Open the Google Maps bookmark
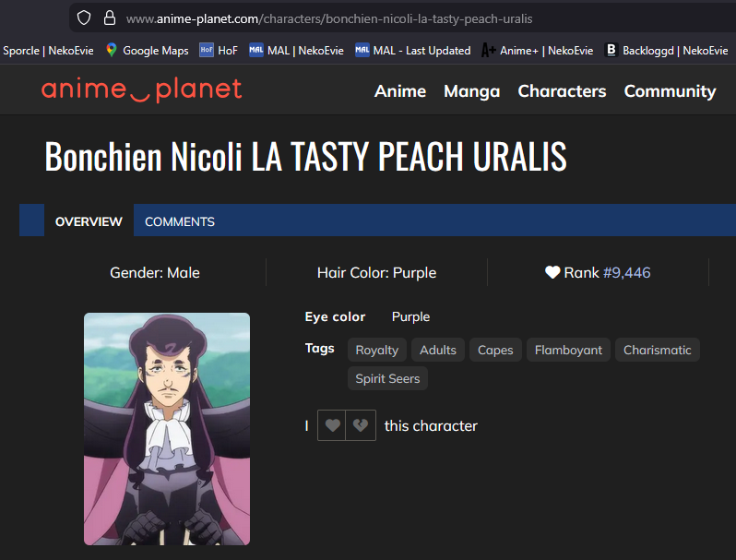Viewport: 736px width, 560px height. pos(148,50)
